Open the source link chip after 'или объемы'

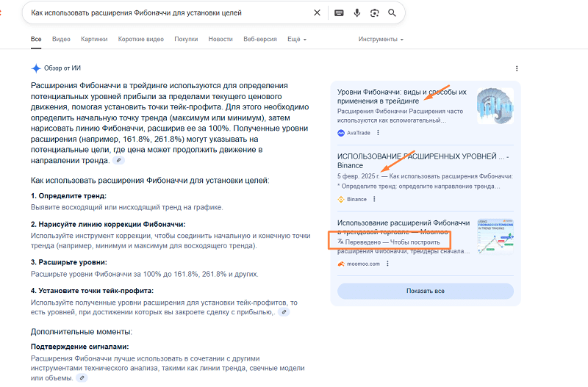click(82, 378)
